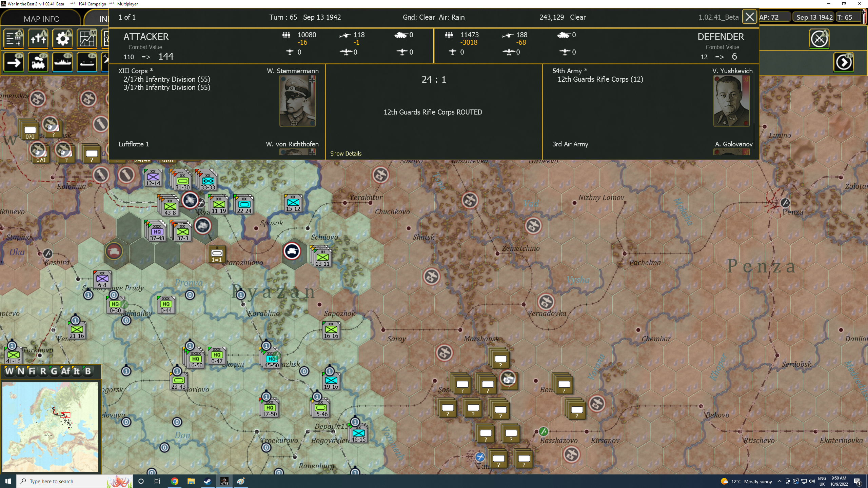Select the F3 naval transport mode

click(x=63, y=62)
